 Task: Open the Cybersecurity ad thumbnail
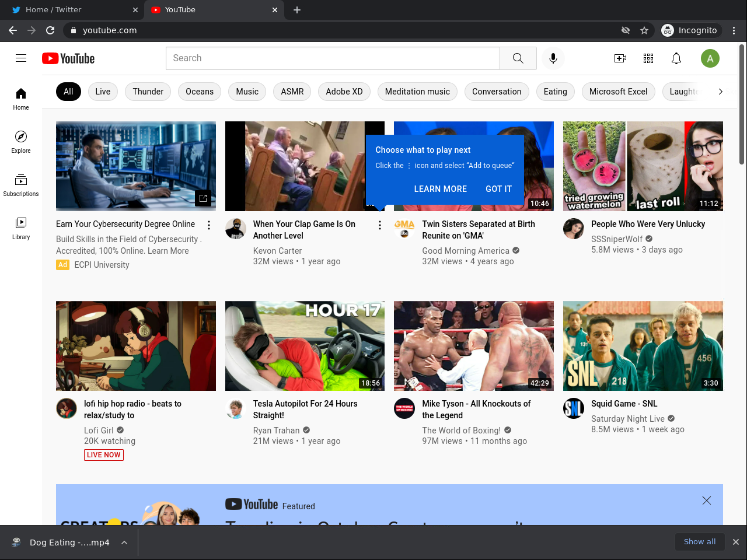(x=136, y=166)
